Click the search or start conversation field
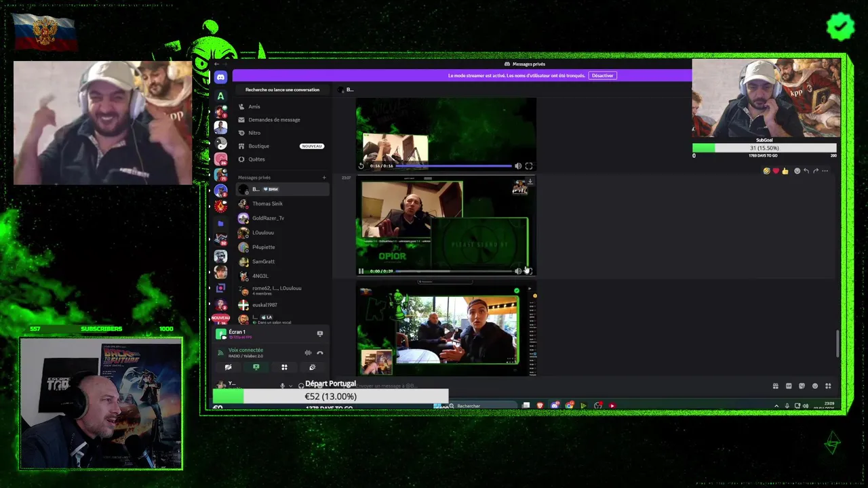The image size is (868, 488). point(283,89)
